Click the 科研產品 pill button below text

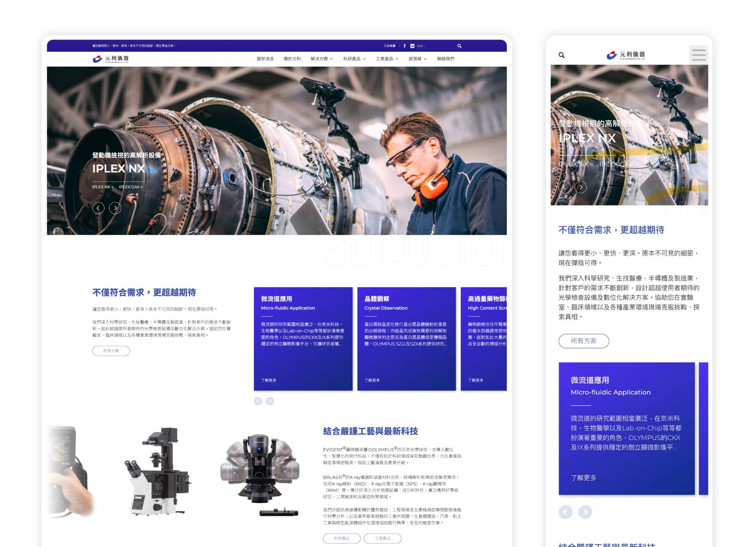point(342,538)
